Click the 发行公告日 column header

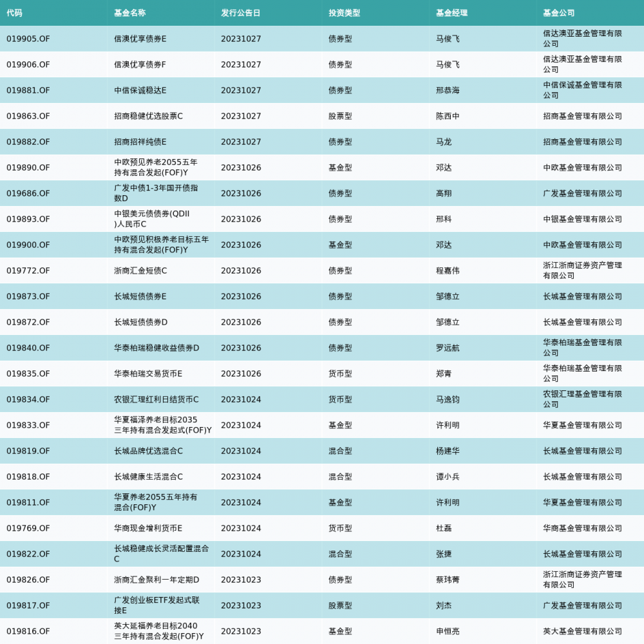coord(241,13)
